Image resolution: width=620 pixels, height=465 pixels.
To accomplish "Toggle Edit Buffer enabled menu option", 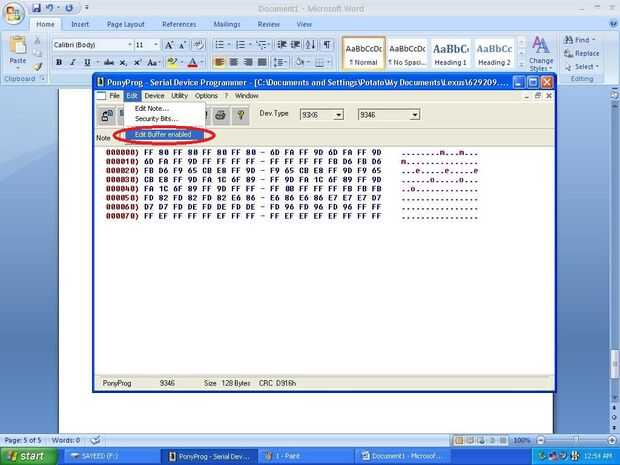I will 163,134.
